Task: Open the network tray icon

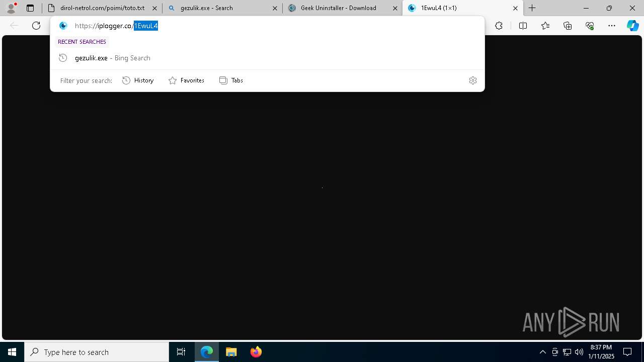Action: pyautogui.click(x=567, y=352)
